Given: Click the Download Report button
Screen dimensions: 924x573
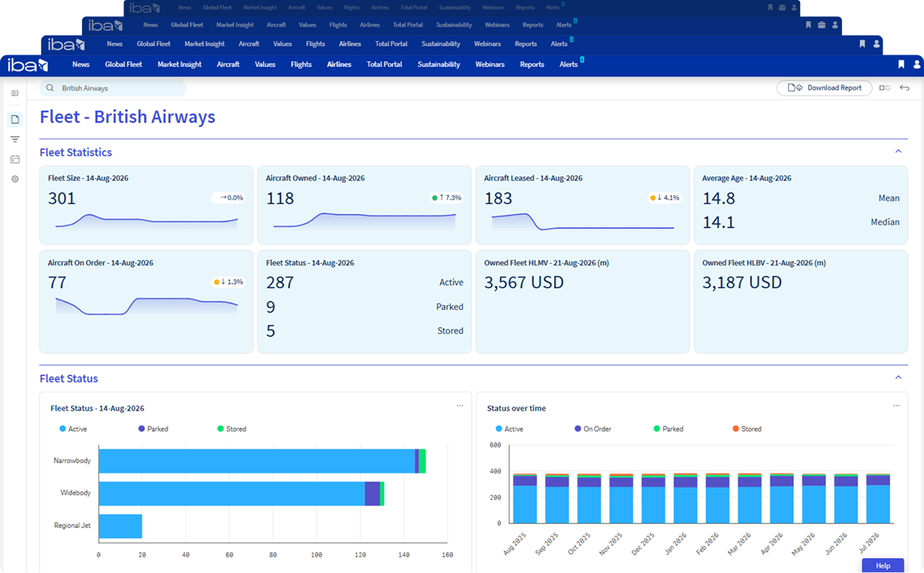Looking at the screenshot, I should point(824,88).
